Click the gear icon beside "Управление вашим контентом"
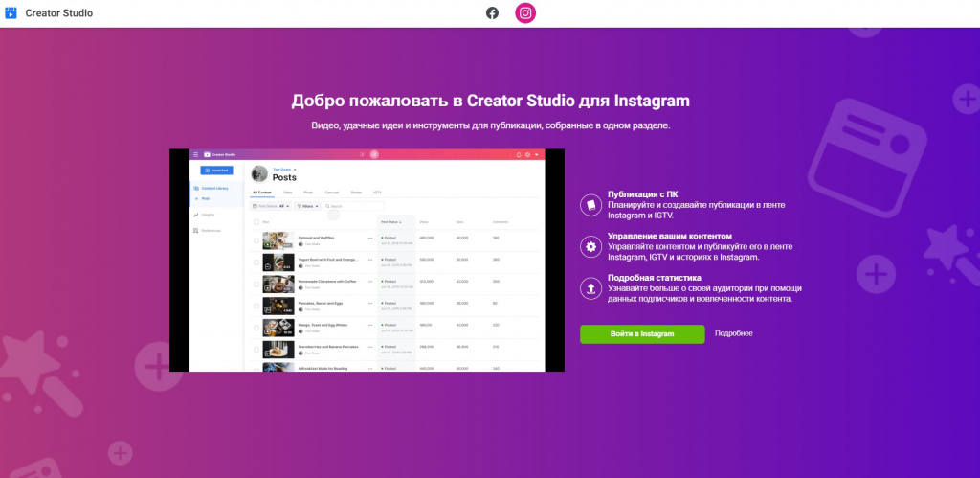The height and width of the screenshot is (478, 980). click(590, 247)
